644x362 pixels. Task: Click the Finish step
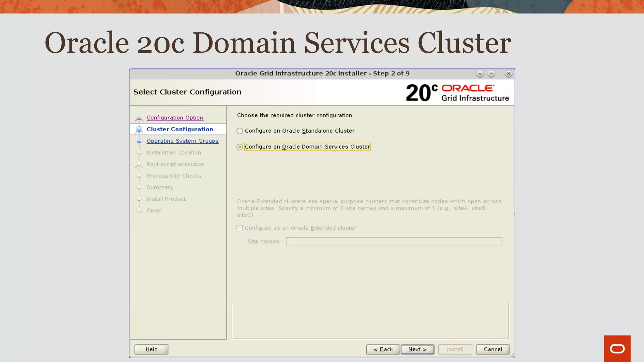tap(154, 211)
